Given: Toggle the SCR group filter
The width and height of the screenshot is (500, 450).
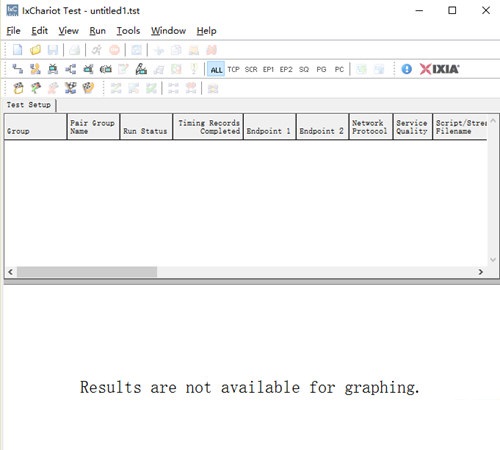Looking at the screenshot, I should coord(251,69).
